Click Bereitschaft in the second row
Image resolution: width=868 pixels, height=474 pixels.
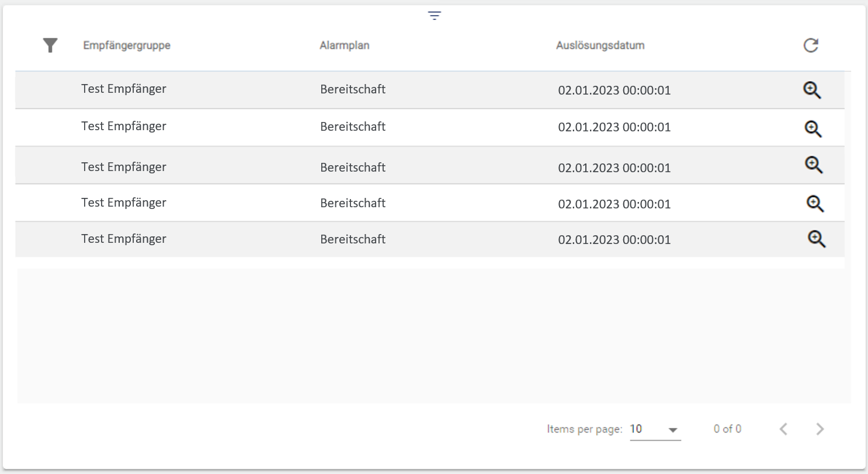coord(353,127)
